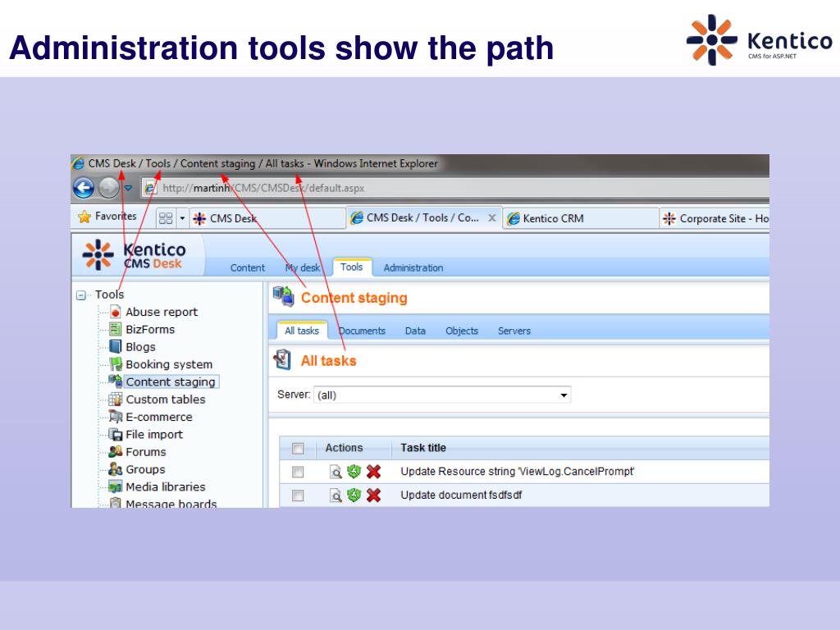Delete the Update Resource string task
This screenshot has height=630, width=840.
click(374, 472)
